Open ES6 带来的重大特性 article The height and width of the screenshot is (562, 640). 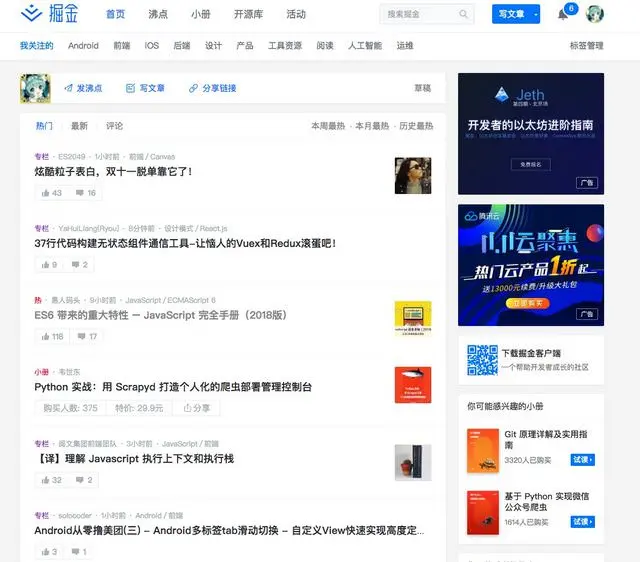(x=160, y=315)
